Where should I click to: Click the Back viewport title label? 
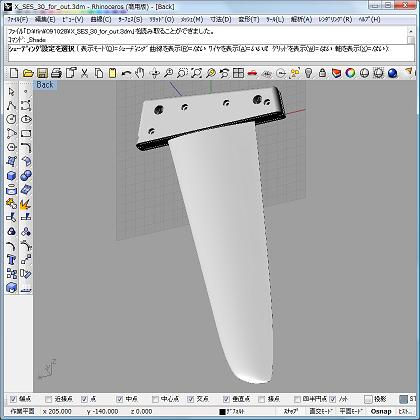[45, 85]
